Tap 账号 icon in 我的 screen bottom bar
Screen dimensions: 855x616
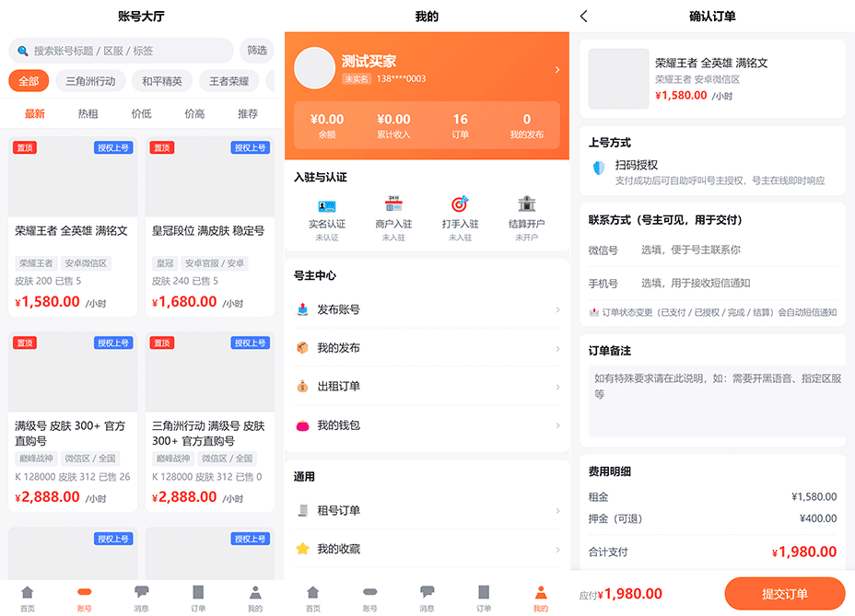[370, 592]
